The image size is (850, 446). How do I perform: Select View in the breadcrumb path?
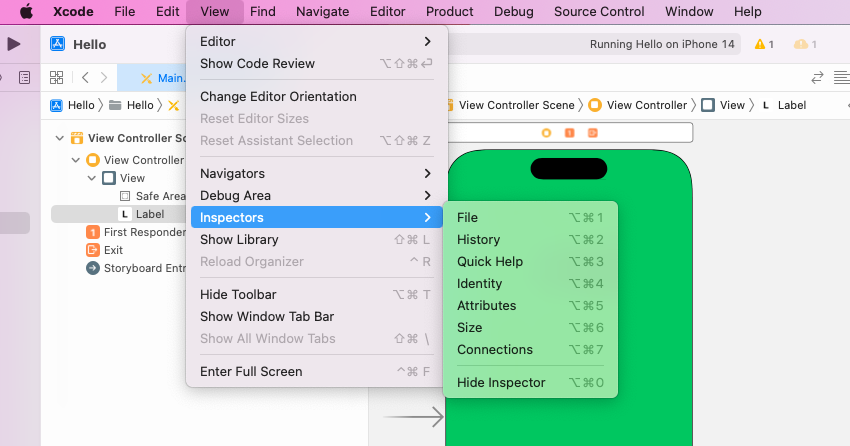pyautogui.click(x=723, y=105)
